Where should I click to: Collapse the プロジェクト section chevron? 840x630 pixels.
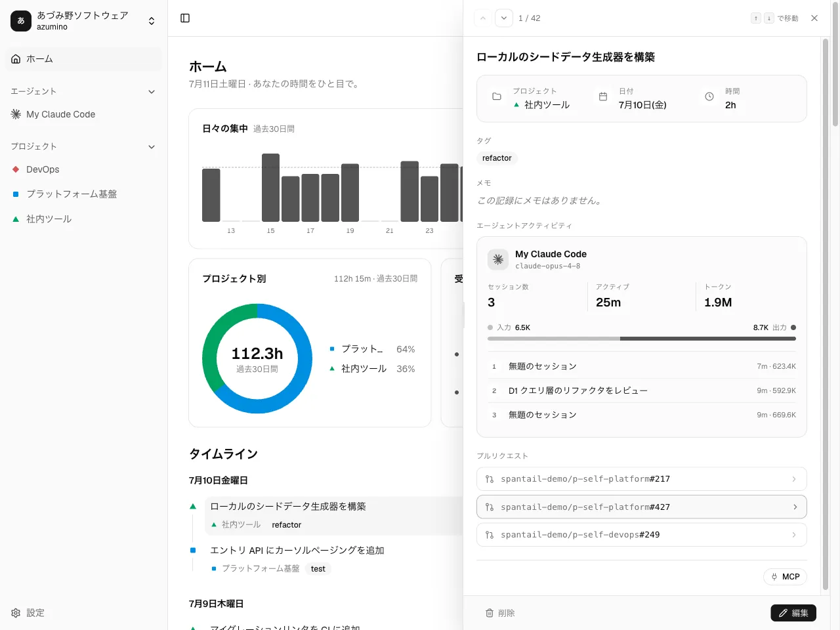point(152,147)
